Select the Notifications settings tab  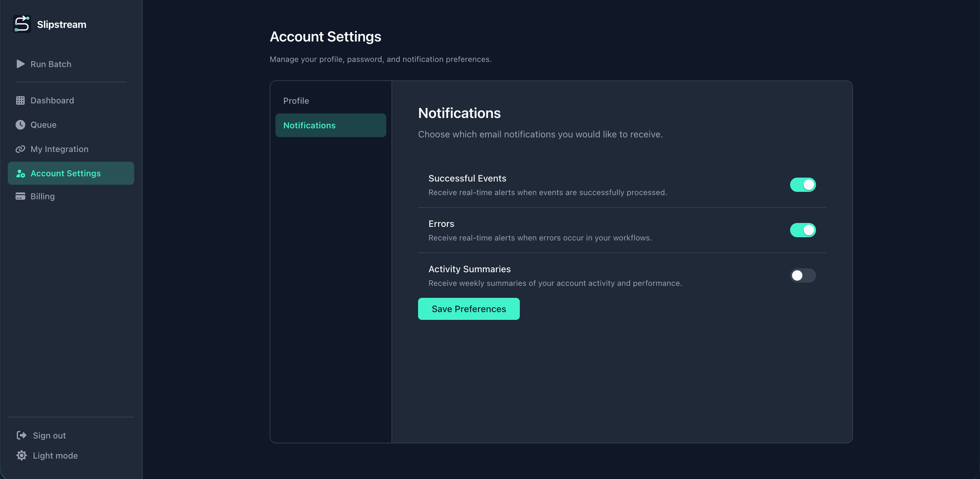click(x=331, y=125)
